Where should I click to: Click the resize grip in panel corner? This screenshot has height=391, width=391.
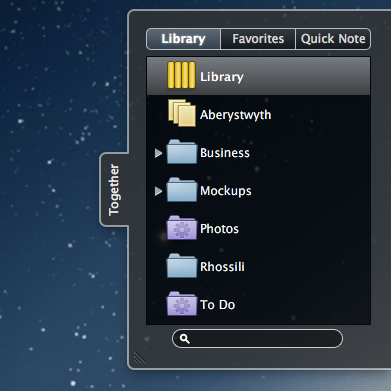pos(139,358)
